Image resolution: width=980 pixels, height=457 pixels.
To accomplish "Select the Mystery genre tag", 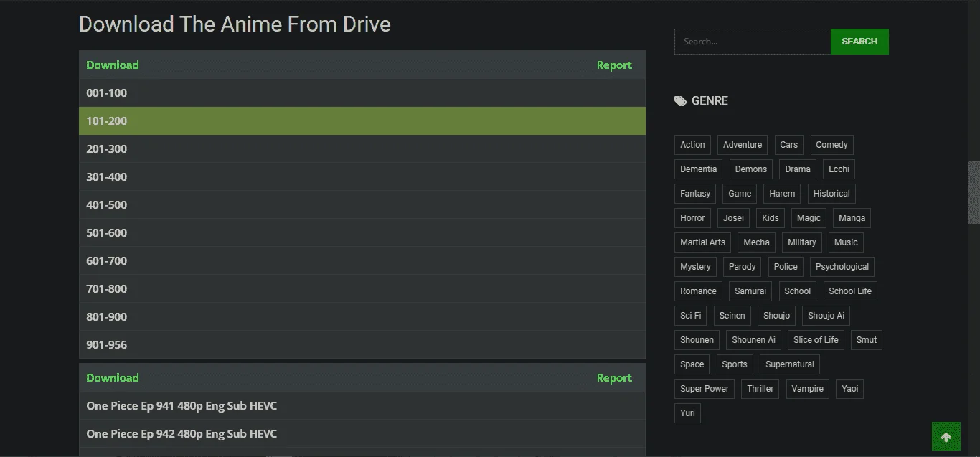I will [x=696, y=267].
